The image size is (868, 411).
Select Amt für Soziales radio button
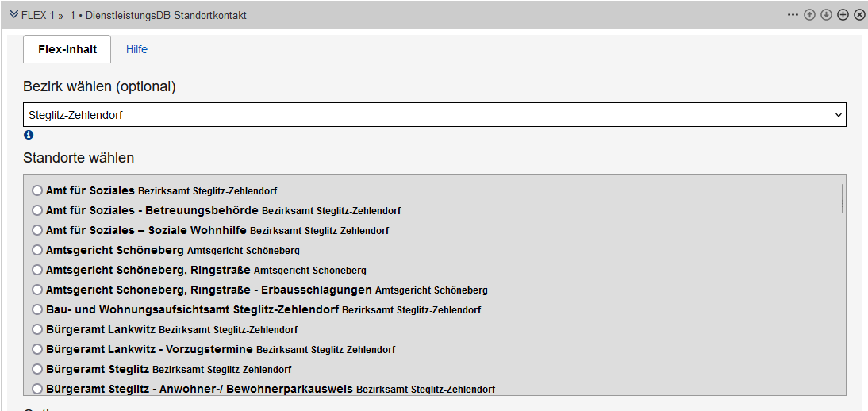click(x=37, y=191)
